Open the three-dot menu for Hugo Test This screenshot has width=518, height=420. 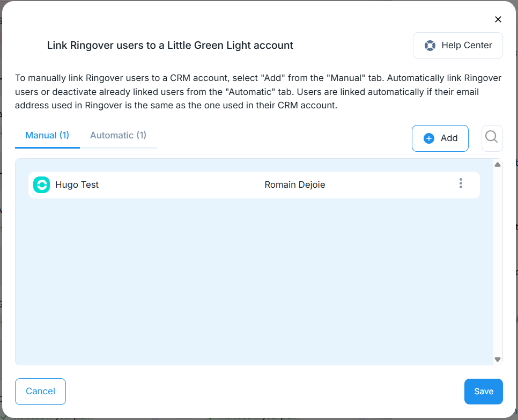click(461, 184)
